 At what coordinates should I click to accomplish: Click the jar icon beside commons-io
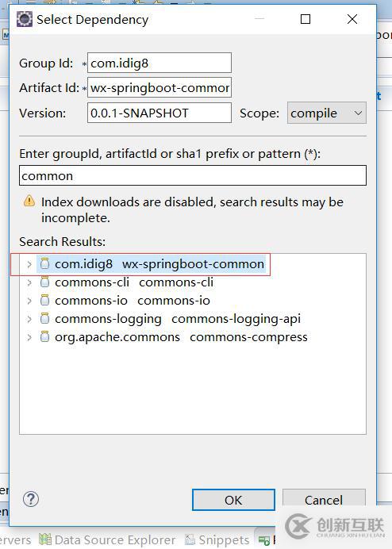pos(45,300)
